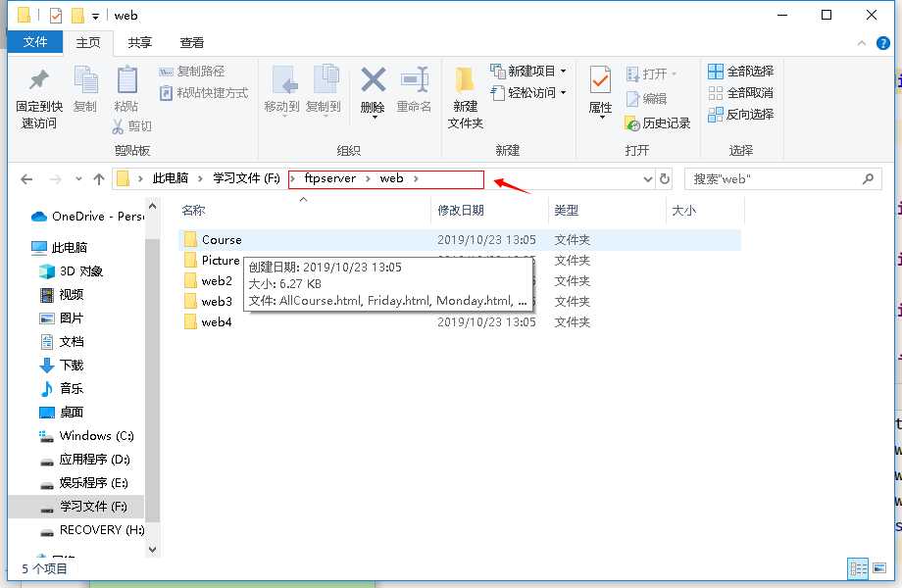Go back with left arrow
Viewport: 902px width, 588px height.
[26, 179]
